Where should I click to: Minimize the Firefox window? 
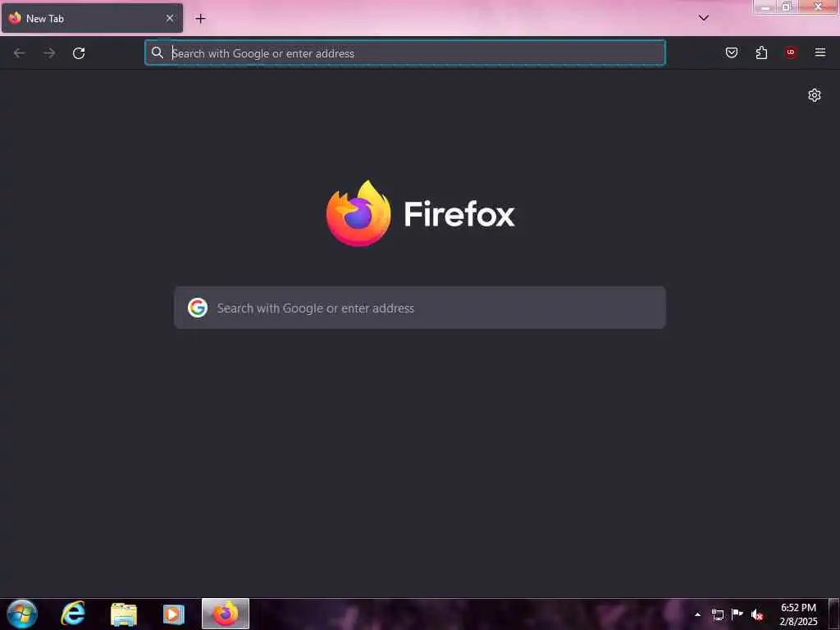tap(765, 7)
